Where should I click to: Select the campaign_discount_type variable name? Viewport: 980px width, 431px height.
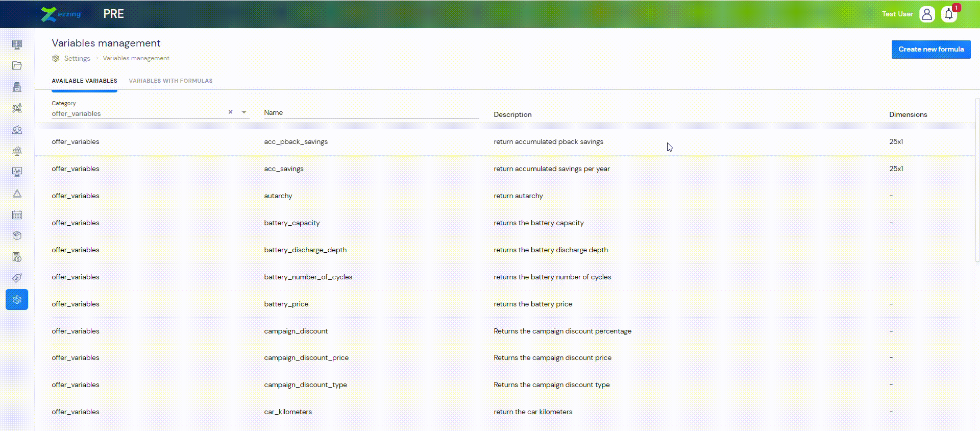coord(305,385)
